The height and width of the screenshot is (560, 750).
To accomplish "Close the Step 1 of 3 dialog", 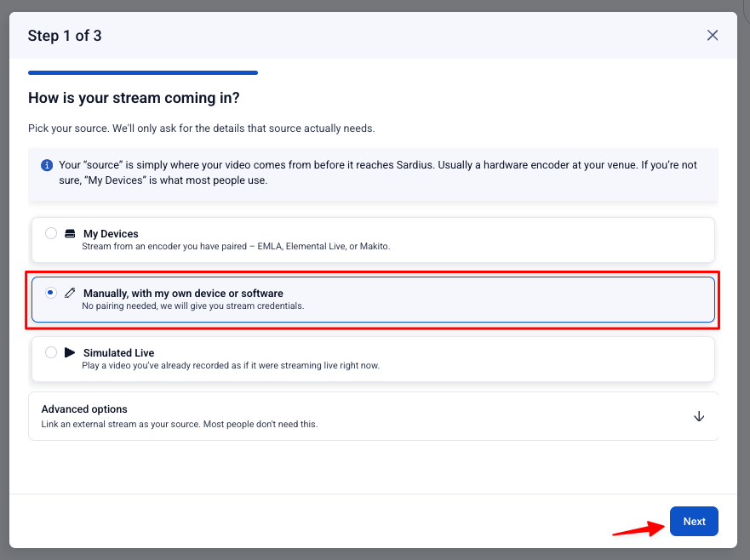I will (x=713, y=36).
